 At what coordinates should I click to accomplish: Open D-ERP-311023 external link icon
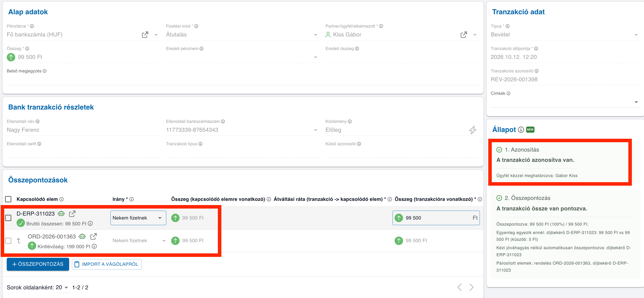coord(72,214)
